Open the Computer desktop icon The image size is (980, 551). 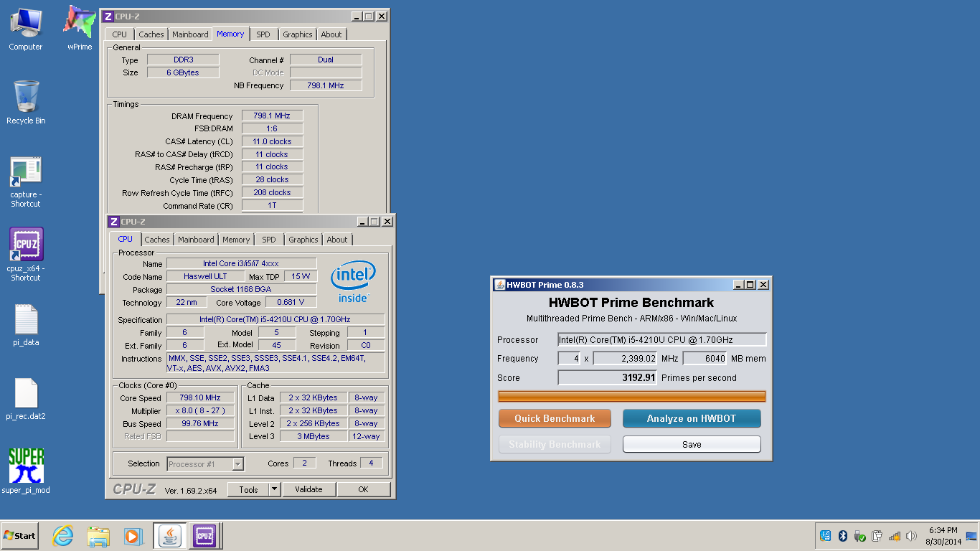pos(25,29)
